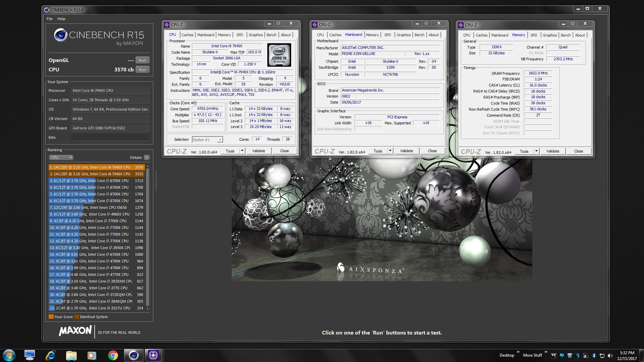Open CPU tab in Memory CPU-Z window

pos(467,35)
